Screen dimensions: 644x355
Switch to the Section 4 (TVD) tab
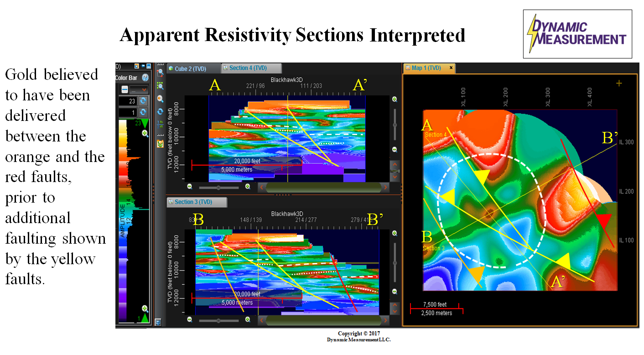(251, 68)
